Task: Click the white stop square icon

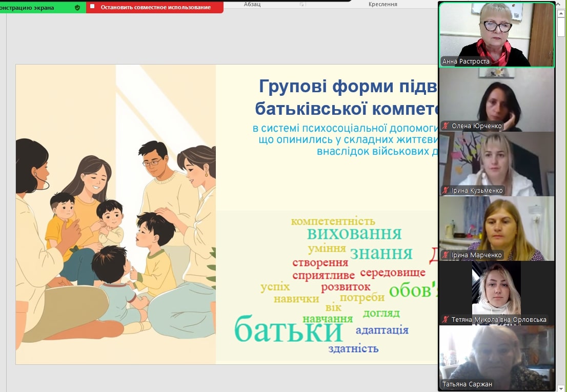Action: [92, 7]
